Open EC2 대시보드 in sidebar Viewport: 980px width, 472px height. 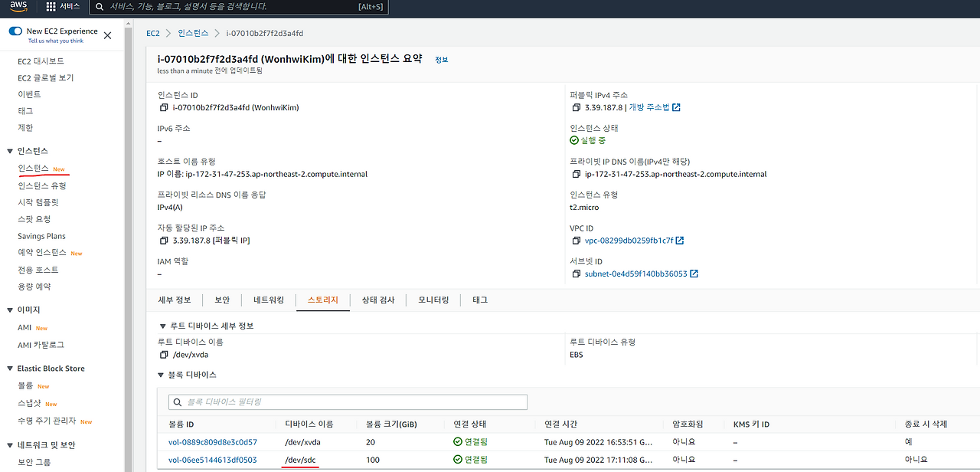pos(41,61)
